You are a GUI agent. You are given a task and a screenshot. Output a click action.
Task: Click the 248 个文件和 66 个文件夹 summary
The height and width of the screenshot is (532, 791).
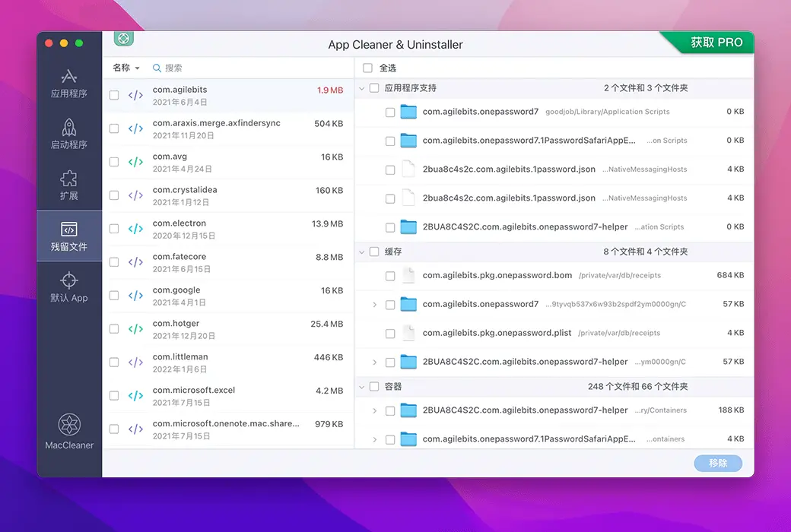637,386
